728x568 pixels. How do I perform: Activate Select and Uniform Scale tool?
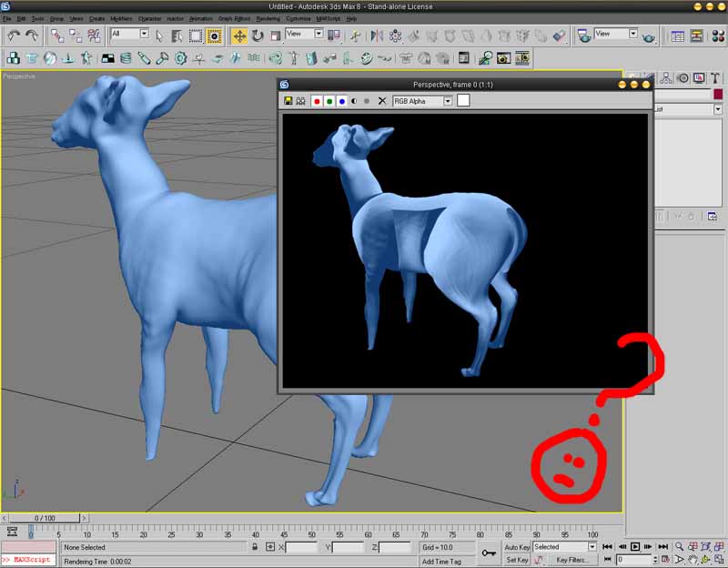[276, 35]
